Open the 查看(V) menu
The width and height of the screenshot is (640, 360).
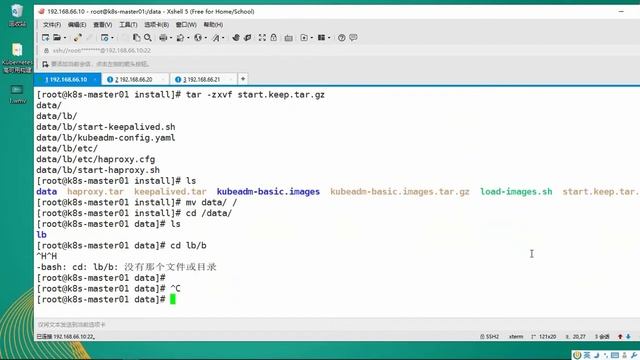point(102,24)
